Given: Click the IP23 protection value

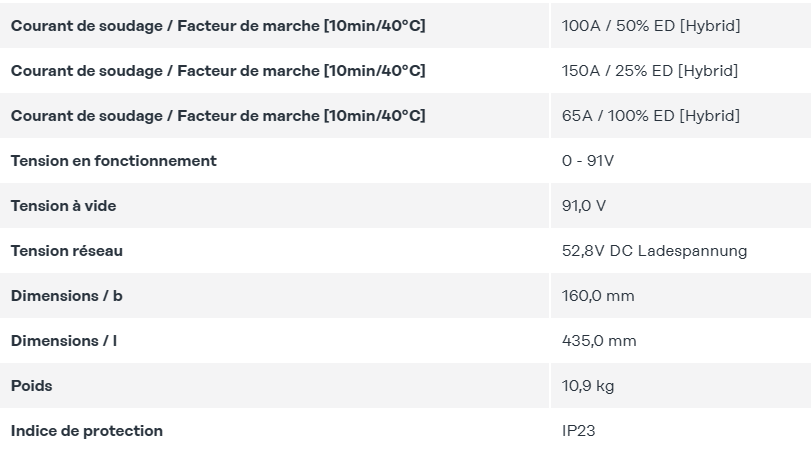Looking at the screenshot, I should pos(578,431).
